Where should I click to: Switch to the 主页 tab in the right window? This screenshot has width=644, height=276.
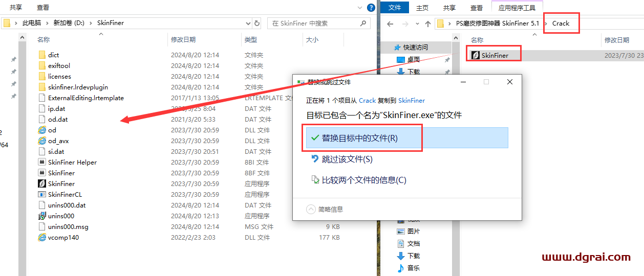(422, 8)
